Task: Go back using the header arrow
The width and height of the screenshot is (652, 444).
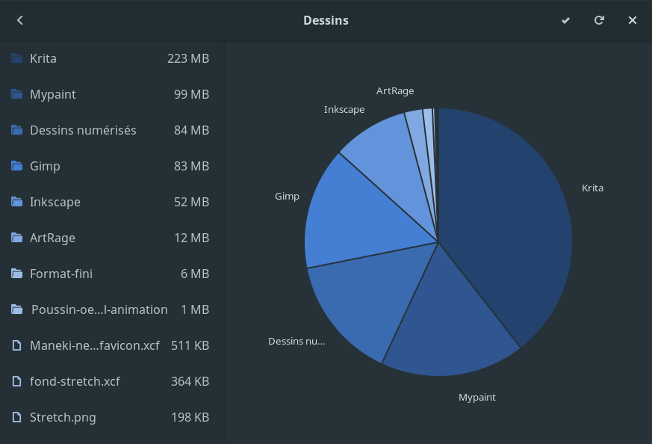Action: [20, 20]
